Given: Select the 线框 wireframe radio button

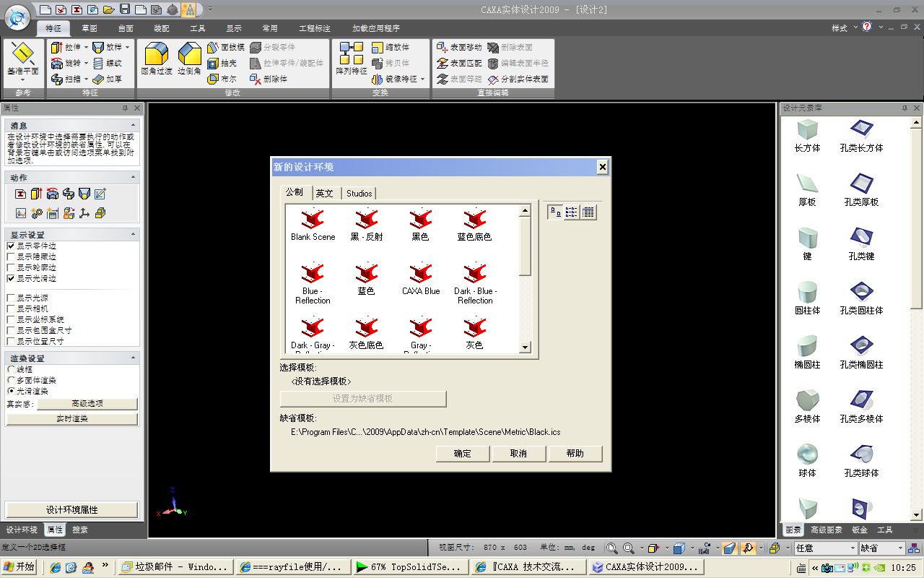Looking at the screenshot, I should [x=11, y=370].
